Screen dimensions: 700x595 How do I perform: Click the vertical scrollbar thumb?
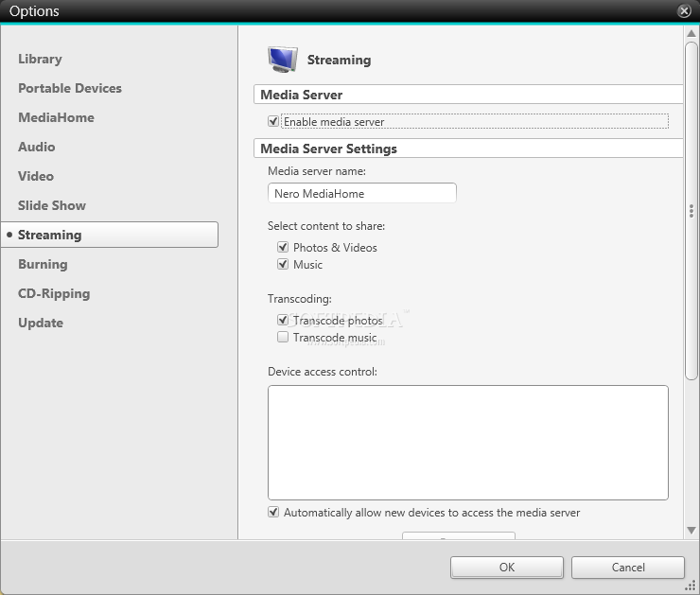tap(691, 211)
